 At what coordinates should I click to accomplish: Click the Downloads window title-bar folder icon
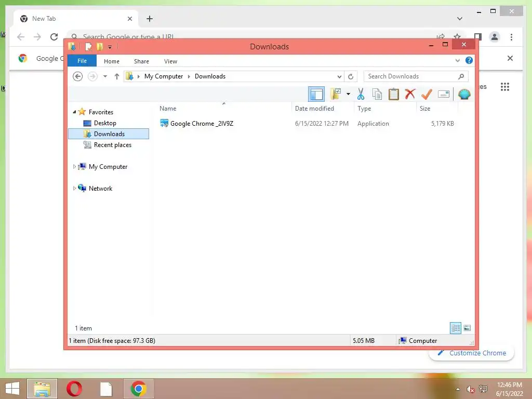72,46
